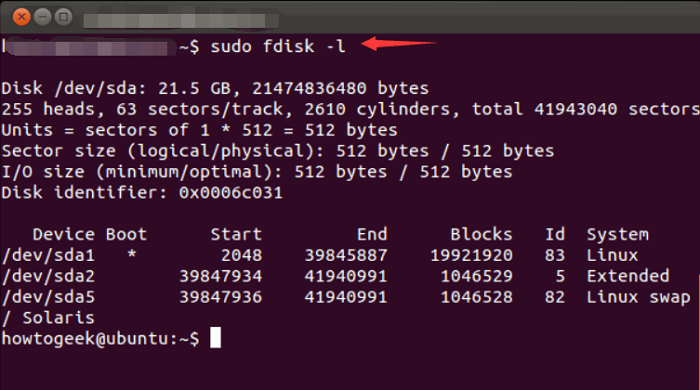
Task: Click the /dev/sda1 device entry
Action: [x=48, y=255]
